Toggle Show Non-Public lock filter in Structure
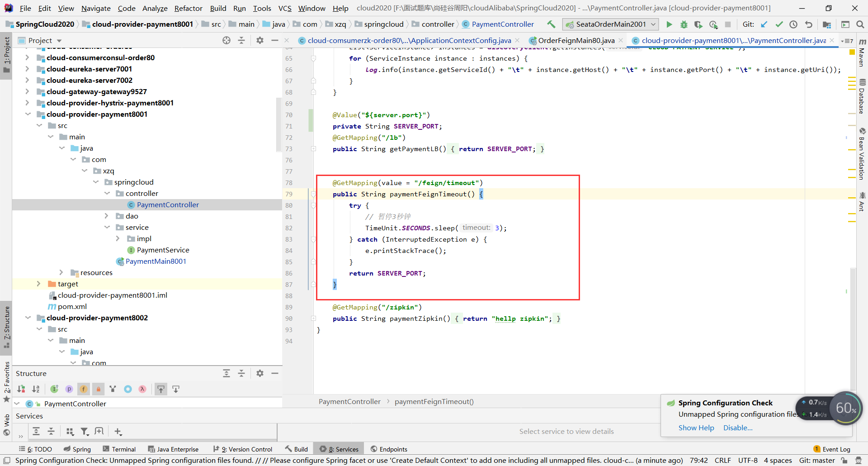 [x=98, y=389]
